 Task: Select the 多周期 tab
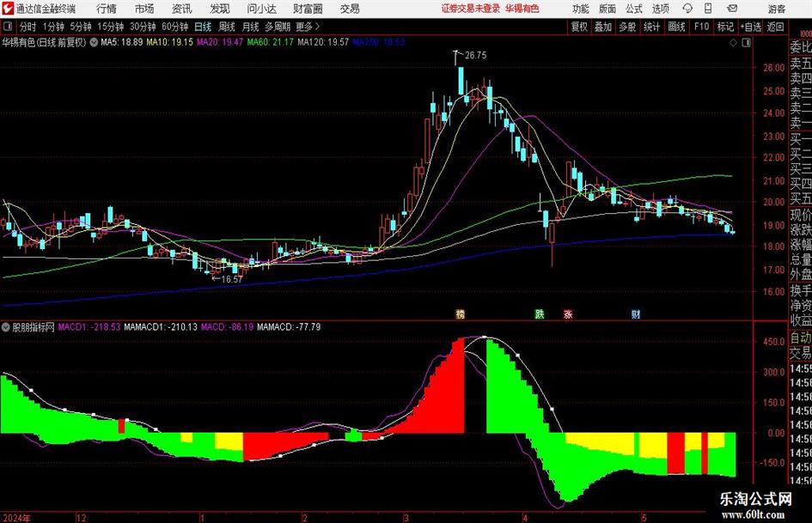[x=278, y=27]
